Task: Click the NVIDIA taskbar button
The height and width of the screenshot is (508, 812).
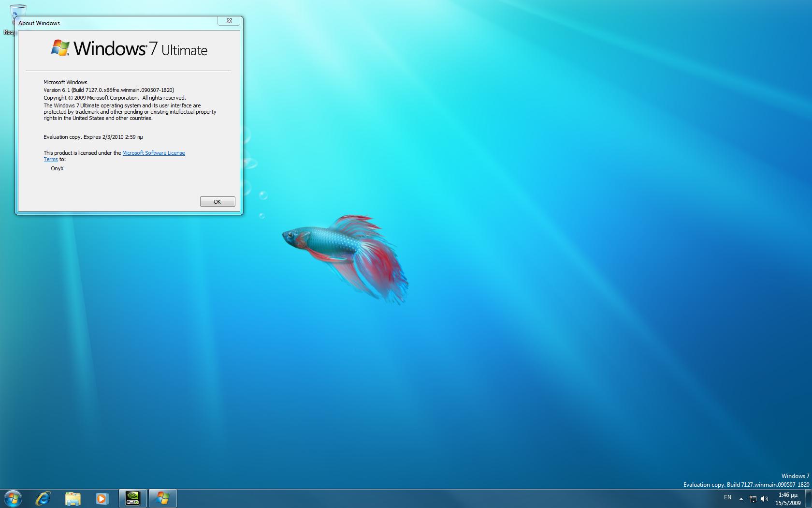Action: (x=132, y=498)
